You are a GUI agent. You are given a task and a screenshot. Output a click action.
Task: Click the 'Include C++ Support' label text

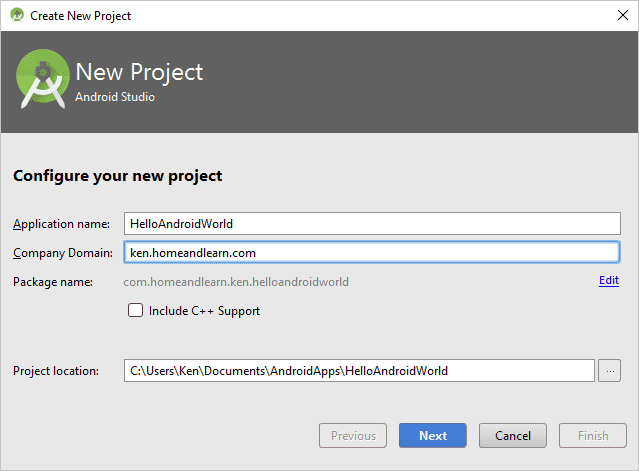pos(204,311)
